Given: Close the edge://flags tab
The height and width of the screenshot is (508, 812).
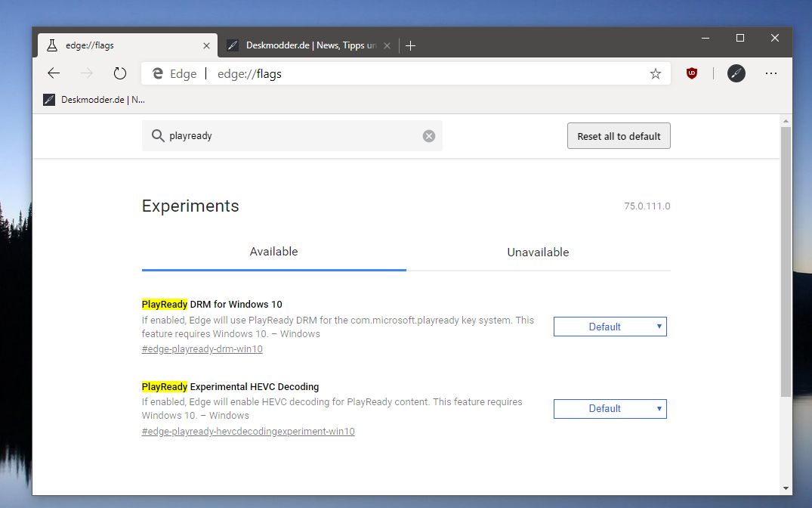Looking at the screenshot, I should coord(207,45).
